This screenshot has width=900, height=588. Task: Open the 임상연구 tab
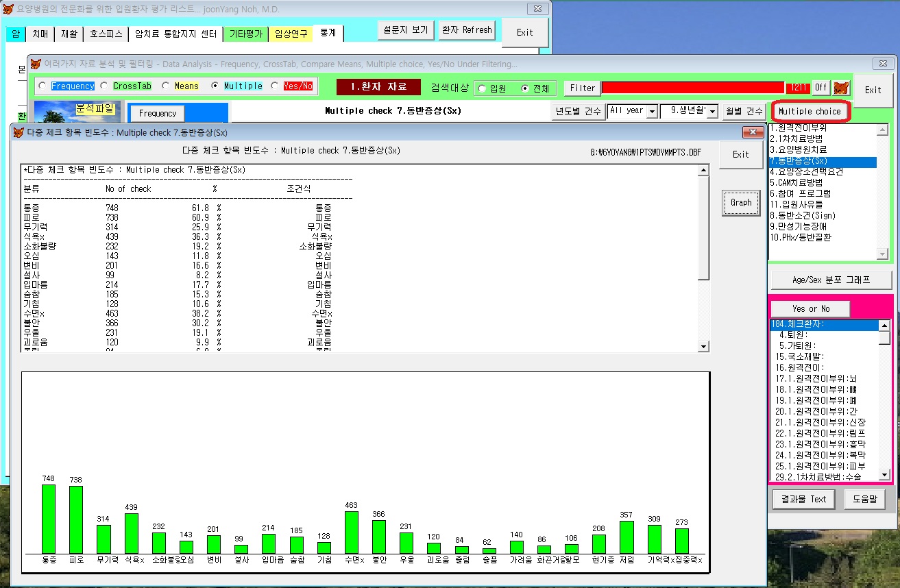[291, 34]
